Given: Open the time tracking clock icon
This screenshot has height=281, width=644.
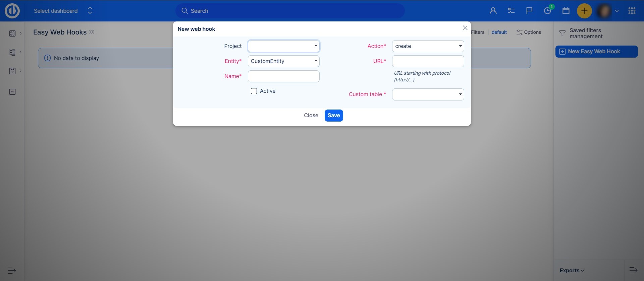Looking at the screenshot, I should (x=547, y=11).
